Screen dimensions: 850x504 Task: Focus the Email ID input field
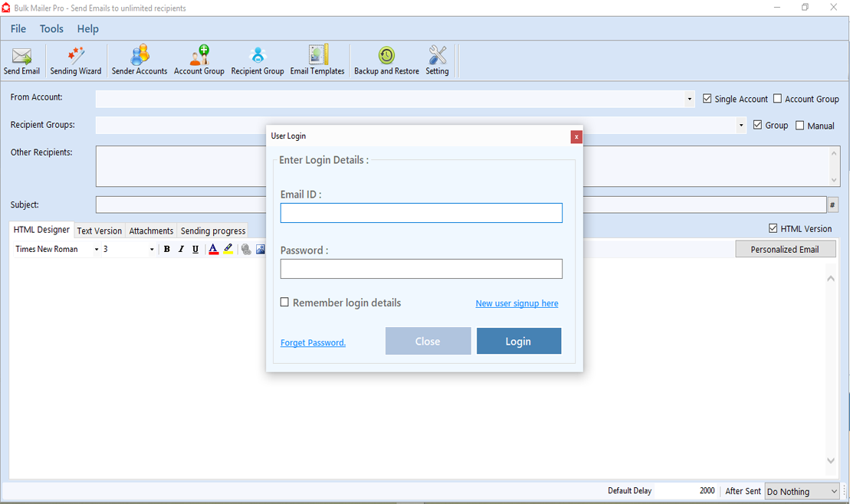(422, 213)
